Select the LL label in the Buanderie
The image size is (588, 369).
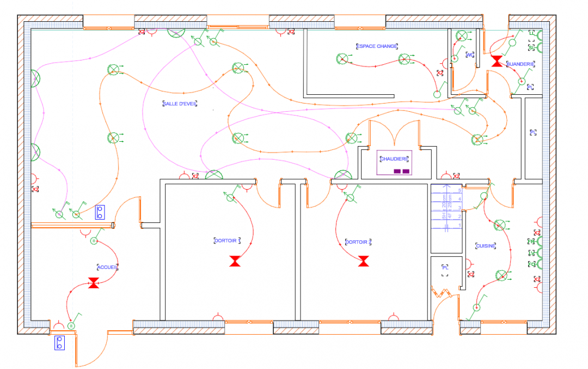tap(532, 33)
